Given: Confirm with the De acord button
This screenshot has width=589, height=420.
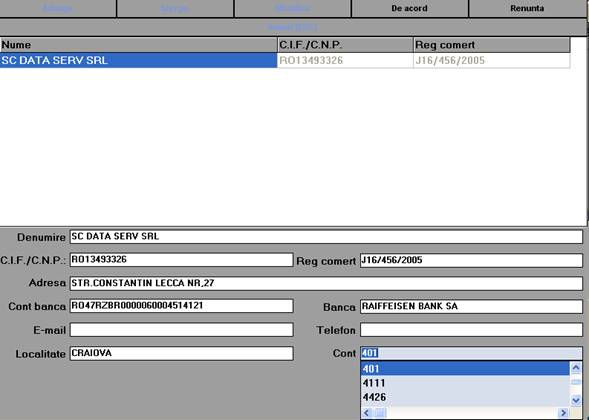Looking at the screenshot, I should pyautogui.click(x=409, y=8).
